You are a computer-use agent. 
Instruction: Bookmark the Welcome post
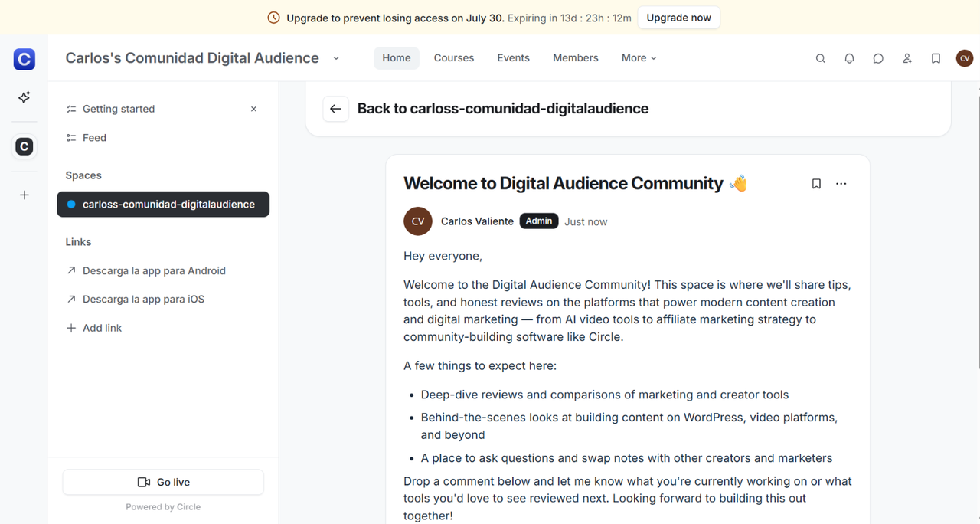816,184
